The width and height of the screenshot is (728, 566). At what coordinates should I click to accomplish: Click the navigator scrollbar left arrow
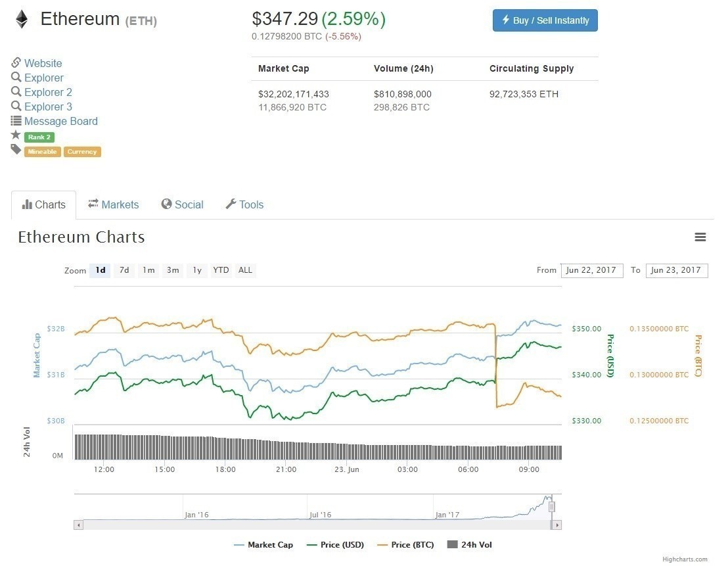(78, 525)
